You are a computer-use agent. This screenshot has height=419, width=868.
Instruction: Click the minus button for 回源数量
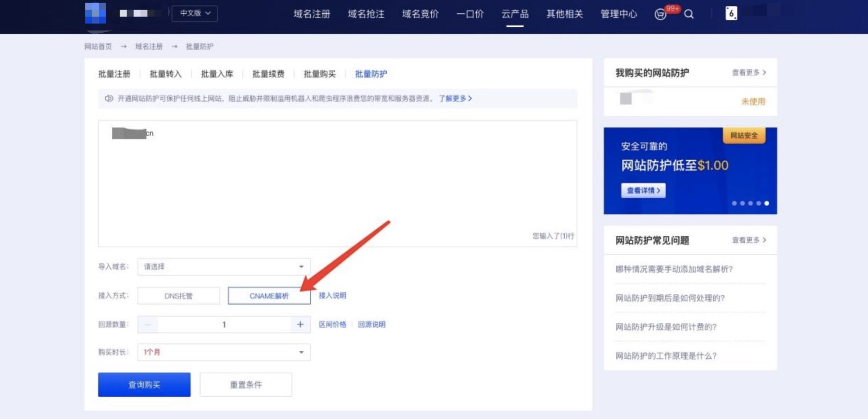(148, 324)
